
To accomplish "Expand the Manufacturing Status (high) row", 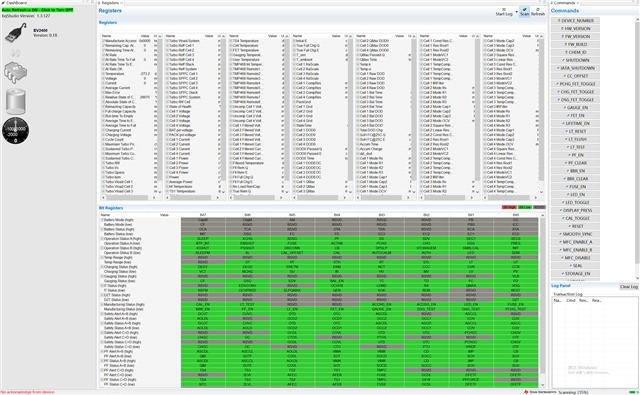I will (102, 304).
